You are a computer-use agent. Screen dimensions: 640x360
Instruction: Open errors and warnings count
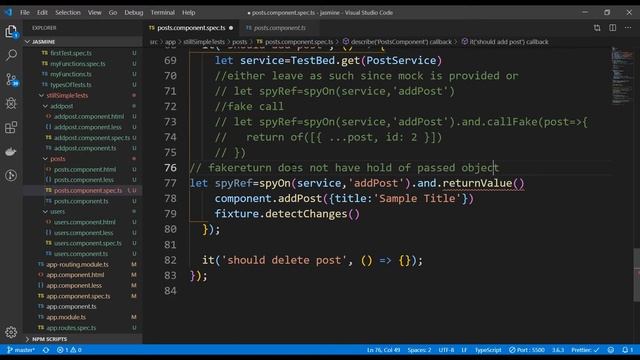pos(69,350)
